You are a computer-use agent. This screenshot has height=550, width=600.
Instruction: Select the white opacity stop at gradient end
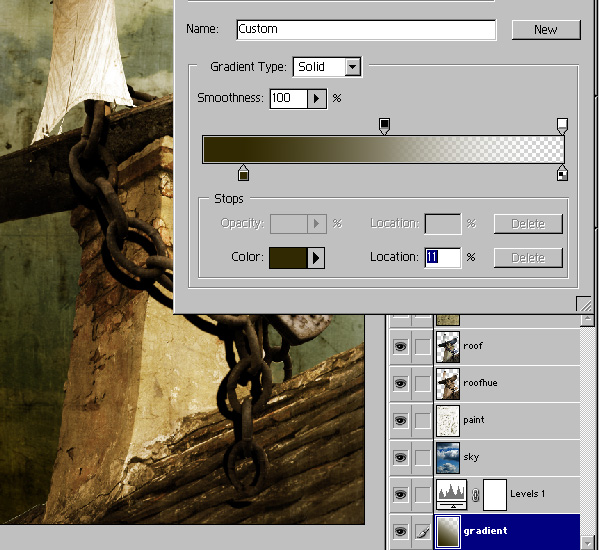562,126
